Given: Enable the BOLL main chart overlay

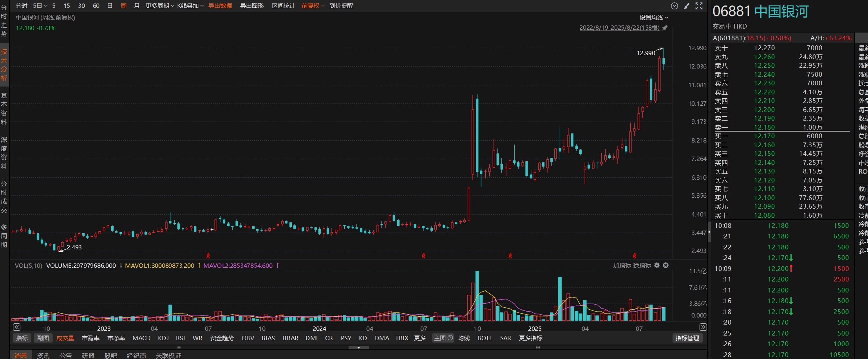Looking at the screenshot, I should 485,338.
